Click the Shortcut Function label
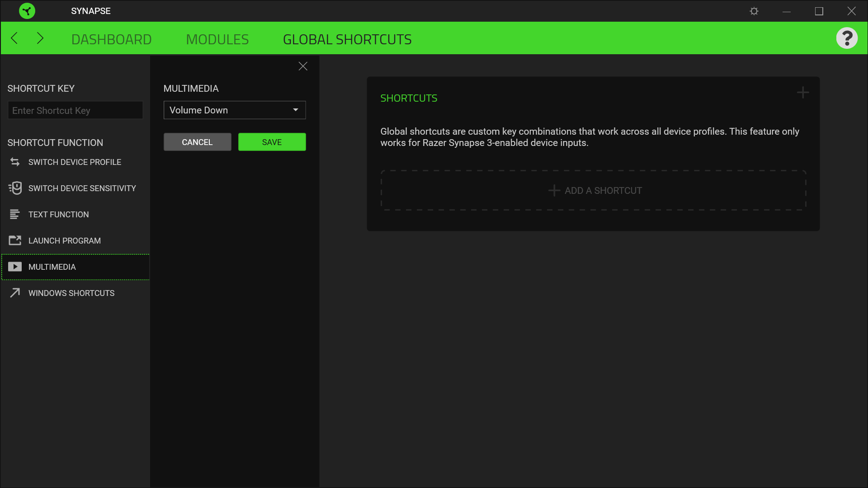This screenshot has height=488, width=868. pos(55,143)
